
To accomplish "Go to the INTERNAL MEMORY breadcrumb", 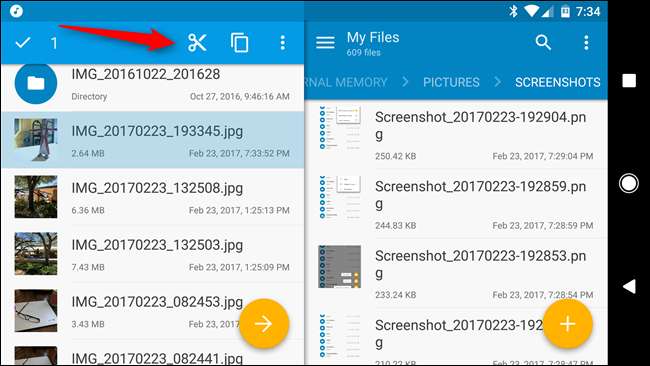I will (346, 82).
